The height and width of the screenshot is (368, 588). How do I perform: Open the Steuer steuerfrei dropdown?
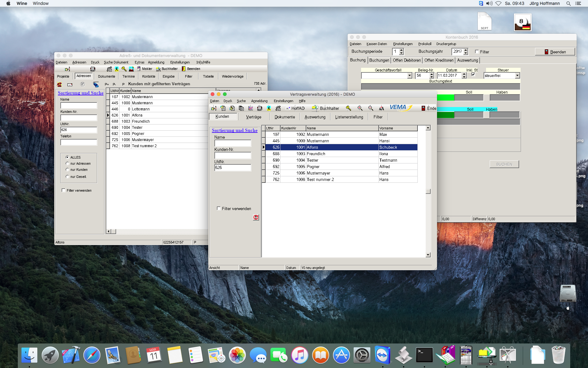(x=517, y=76)
